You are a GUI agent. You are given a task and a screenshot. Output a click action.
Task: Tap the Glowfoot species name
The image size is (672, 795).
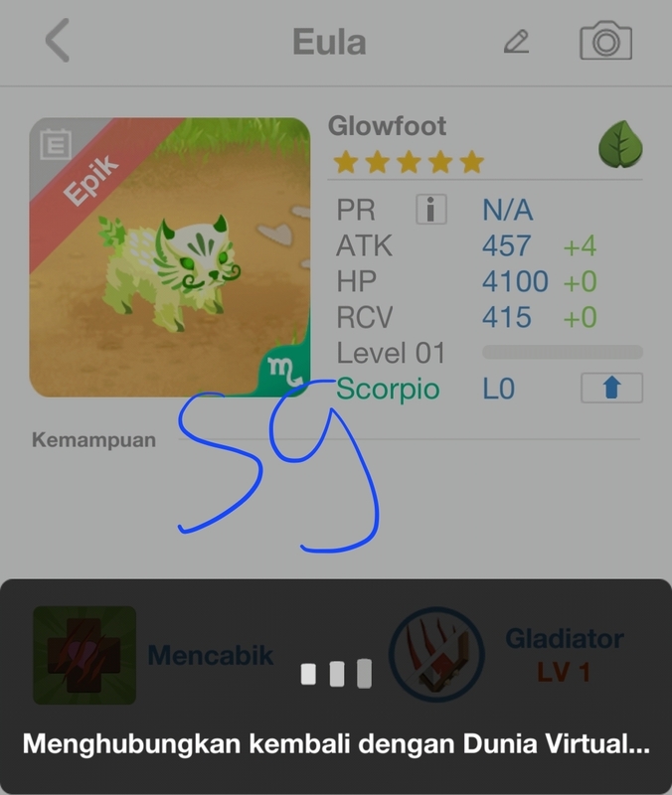[x=387, y=126]
